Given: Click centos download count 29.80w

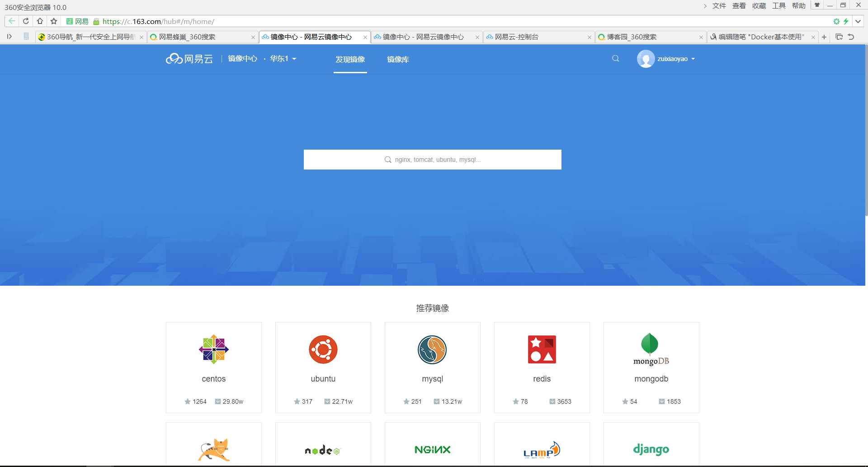Looking at the screenshot, I should click(x=229, y=401).
